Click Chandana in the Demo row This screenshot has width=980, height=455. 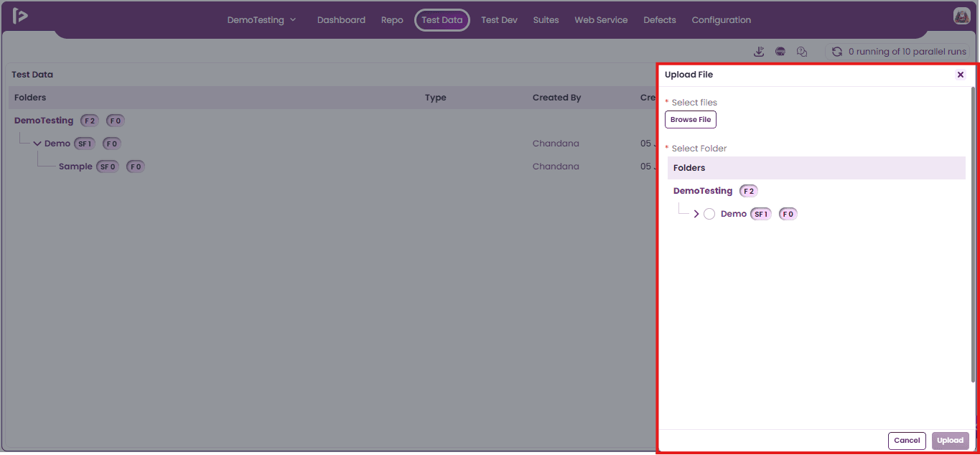[x=556, y=144]
